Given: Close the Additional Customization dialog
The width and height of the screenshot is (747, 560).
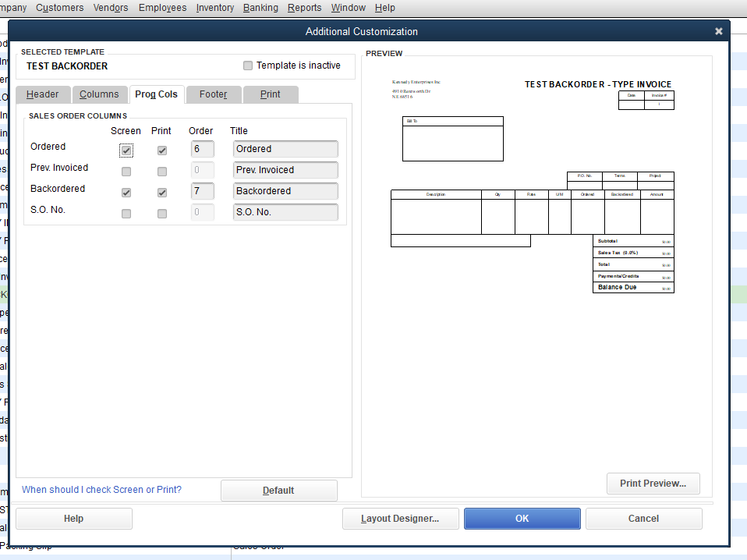Looking at the screenshot, I should (x=718, y=31).
